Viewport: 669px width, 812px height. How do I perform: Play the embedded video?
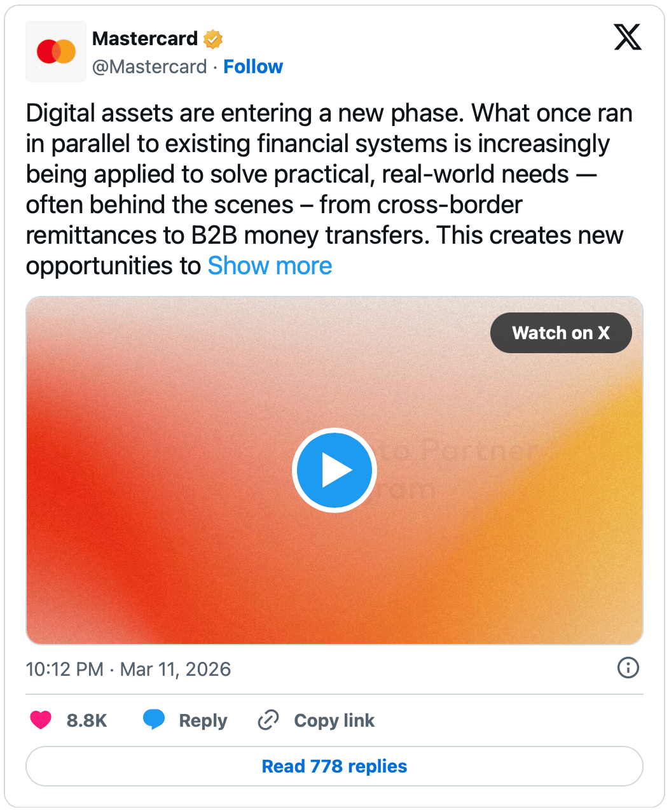tap(334, 470)
